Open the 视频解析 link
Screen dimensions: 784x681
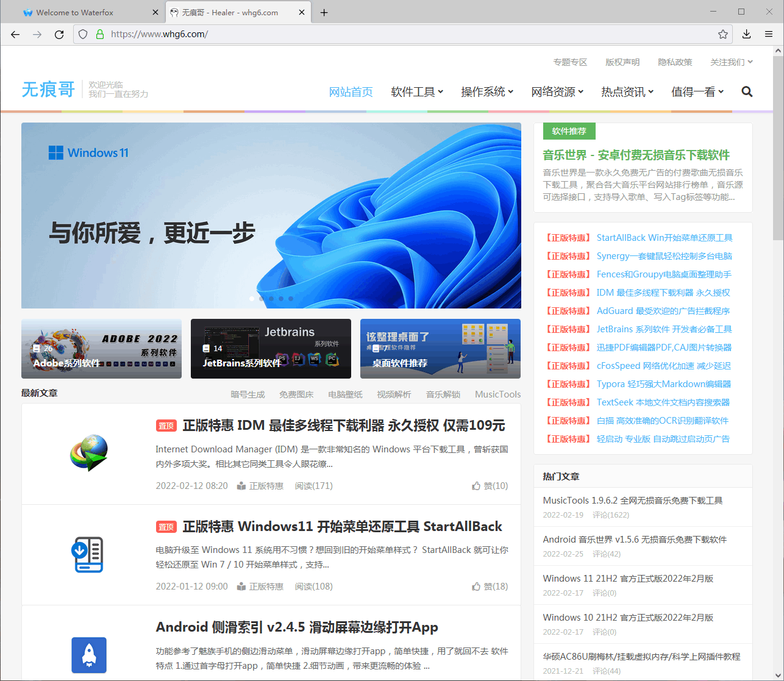coord(394,394)
